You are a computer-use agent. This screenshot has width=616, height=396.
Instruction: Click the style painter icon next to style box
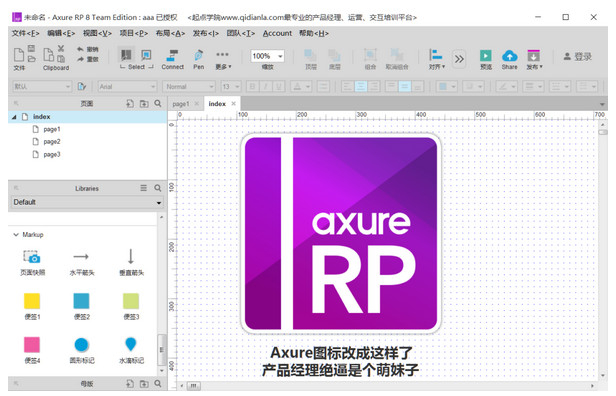click(82, 86)
